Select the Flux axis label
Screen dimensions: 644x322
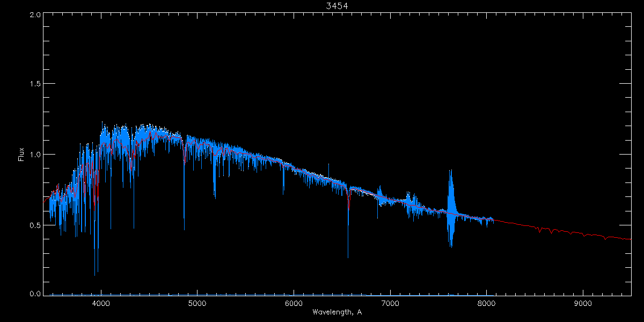21,154
